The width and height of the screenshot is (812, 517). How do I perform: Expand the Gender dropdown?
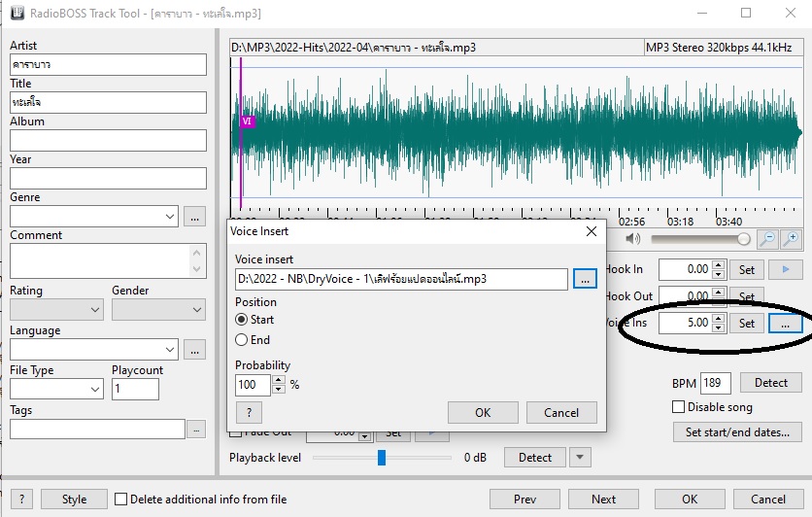point(197,310)
